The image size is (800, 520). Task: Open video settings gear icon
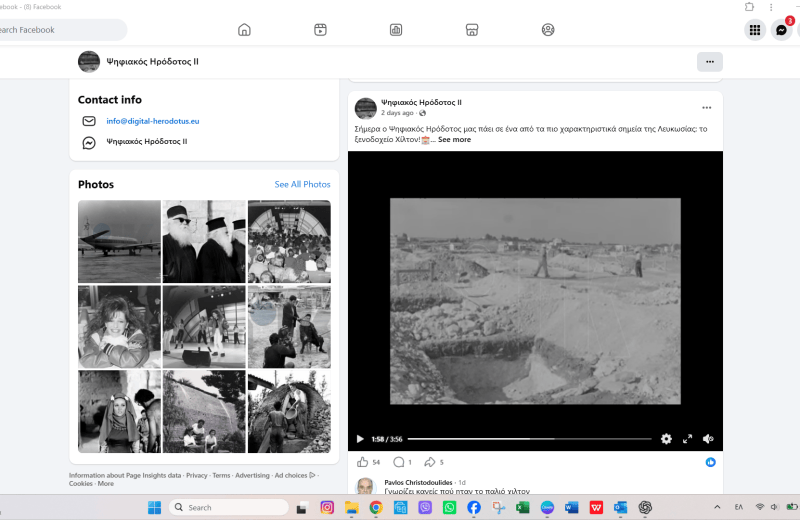pos(666,439)
